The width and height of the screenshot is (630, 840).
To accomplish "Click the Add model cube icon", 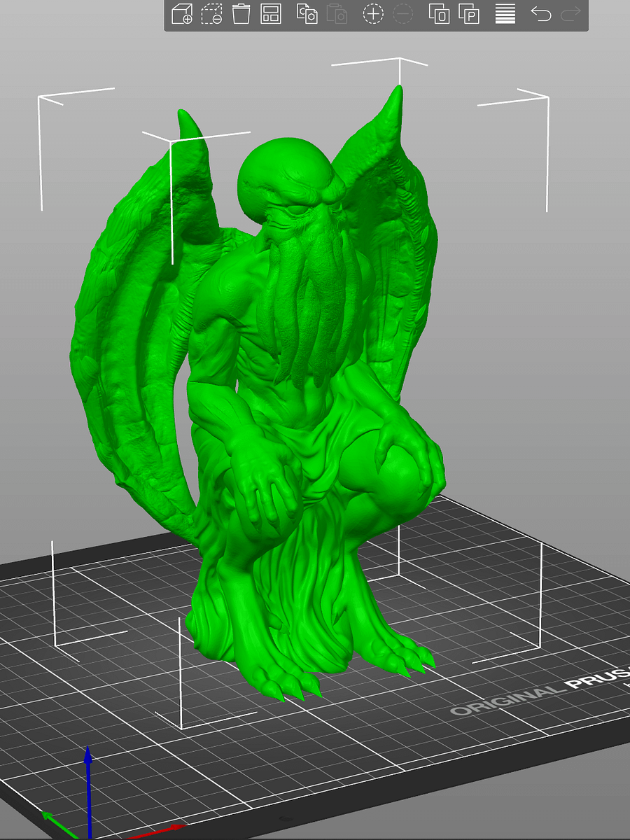I will tap(182, 14).
